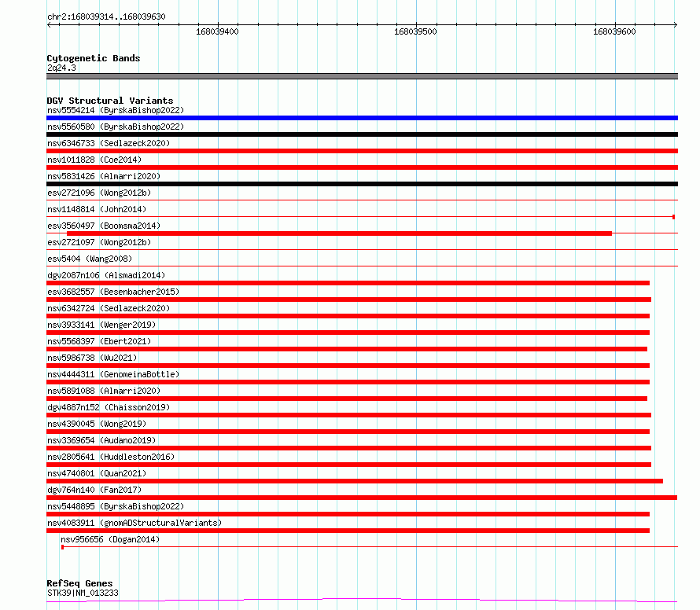Viewport: 700px width, 610px height.
Task: Click nsv1148814 (John2014) label
Action: point(97,209)
